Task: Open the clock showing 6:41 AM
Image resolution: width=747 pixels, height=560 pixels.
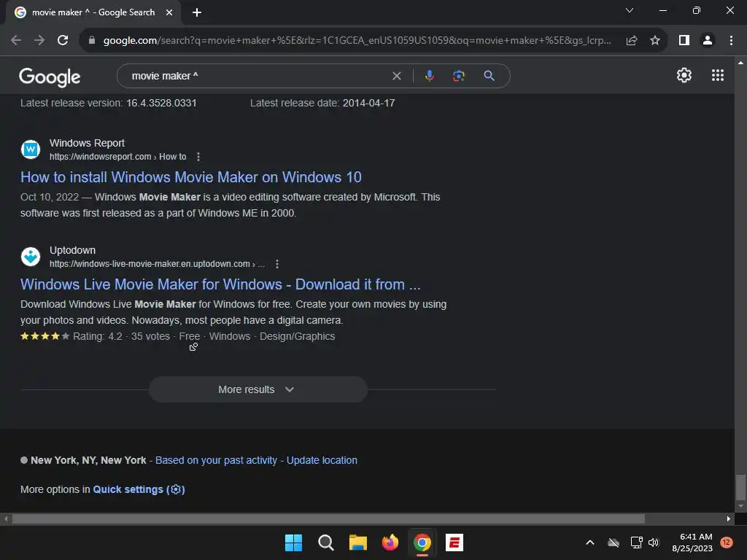Action: point(692,542)
